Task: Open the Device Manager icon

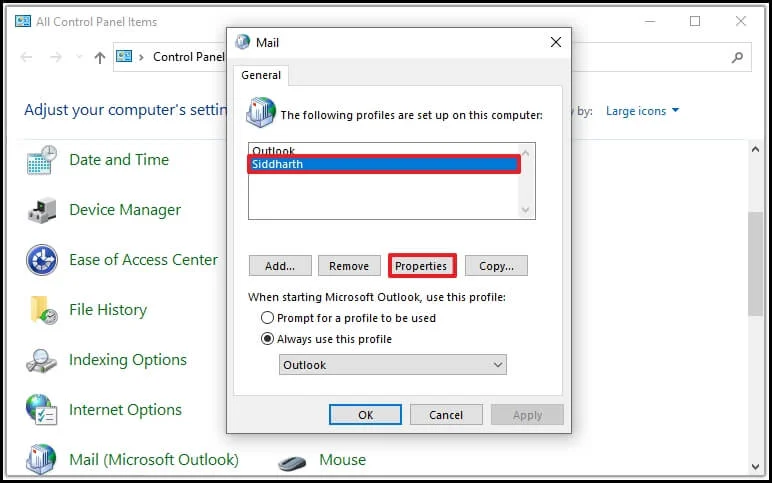Action: [x=42, y=210]
